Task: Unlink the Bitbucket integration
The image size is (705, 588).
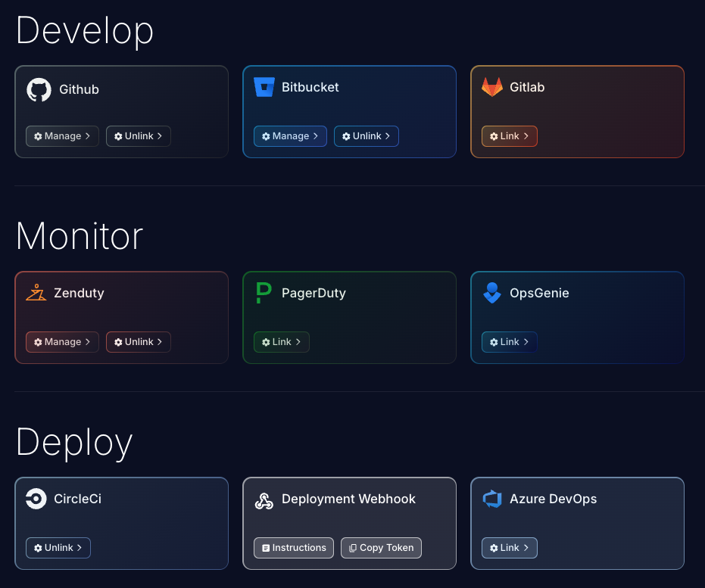Action: 367,136
